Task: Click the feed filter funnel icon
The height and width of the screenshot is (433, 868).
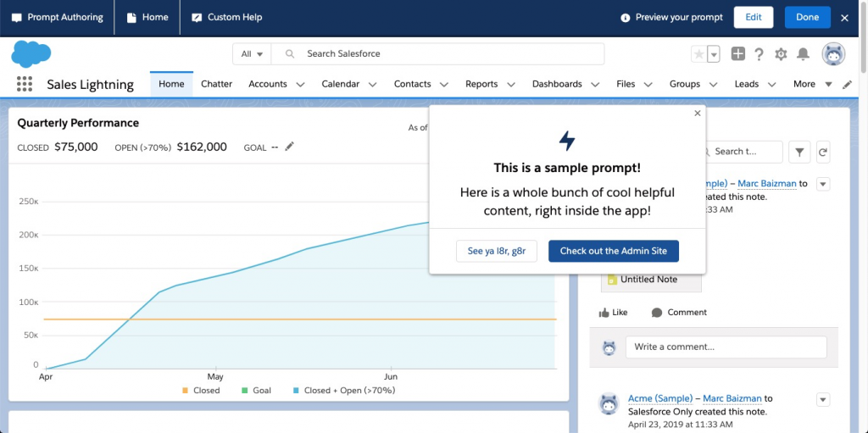Action: [x=799, y=152]
